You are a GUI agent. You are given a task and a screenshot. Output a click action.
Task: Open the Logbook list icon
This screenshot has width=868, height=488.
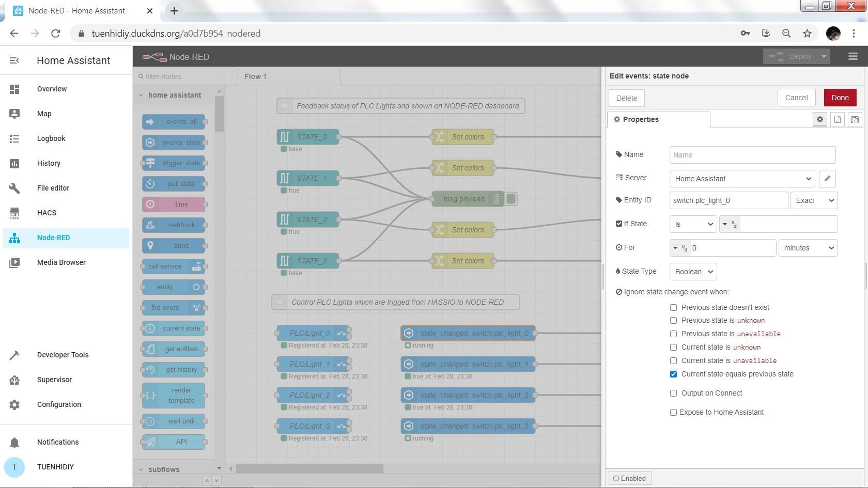coord(14,138)
